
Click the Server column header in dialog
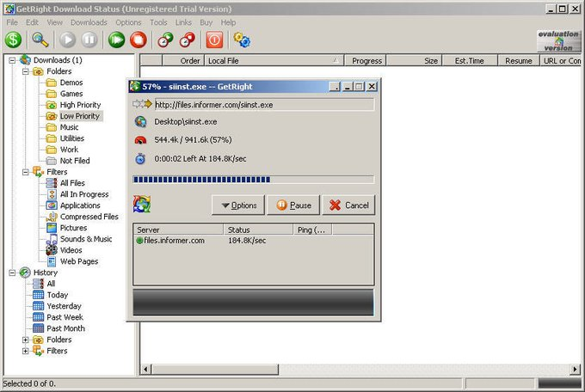point(178,230)
